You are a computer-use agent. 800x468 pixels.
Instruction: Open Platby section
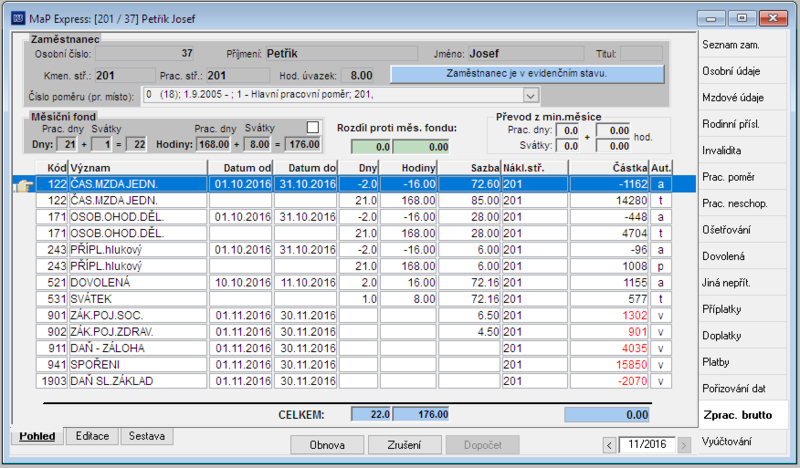743,362
